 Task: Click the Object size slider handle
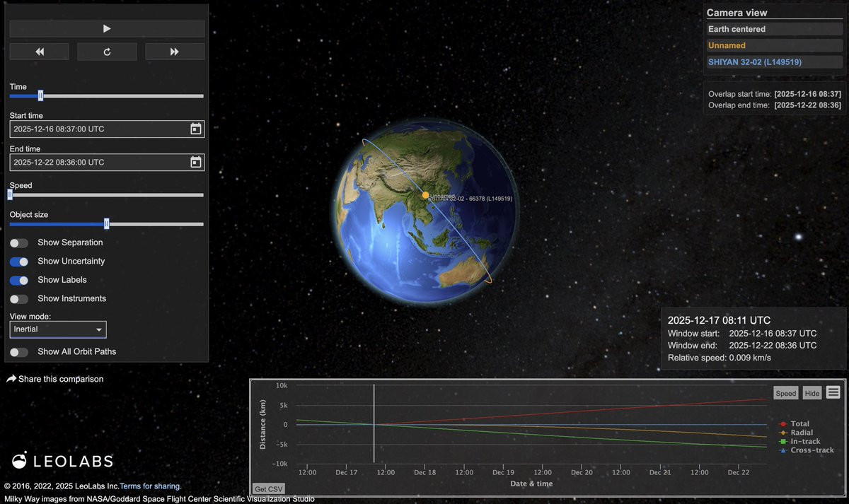pyautogui.click(x=107, y=224)
